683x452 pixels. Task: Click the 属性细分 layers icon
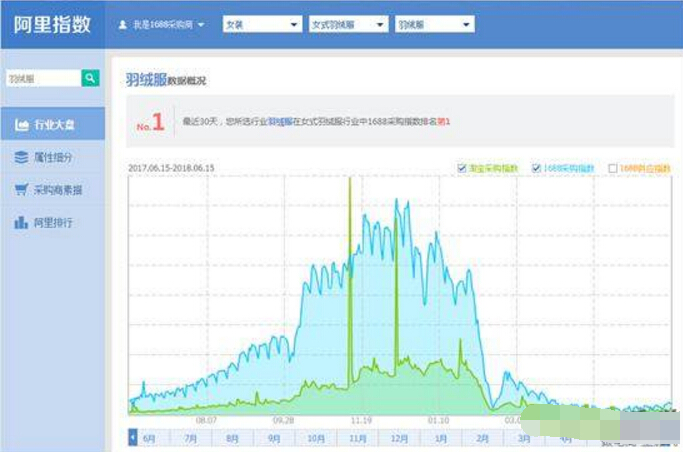coord(21,157)
